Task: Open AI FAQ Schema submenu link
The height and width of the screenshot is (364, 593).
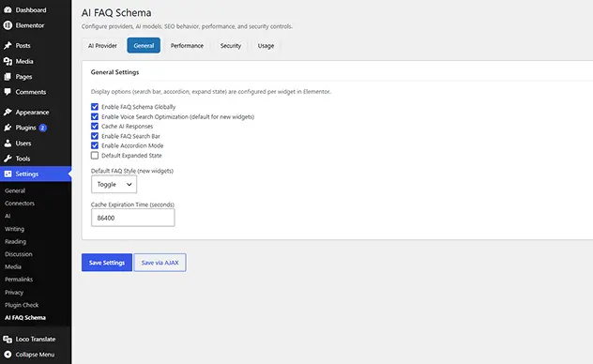Action: click(25, 318)
